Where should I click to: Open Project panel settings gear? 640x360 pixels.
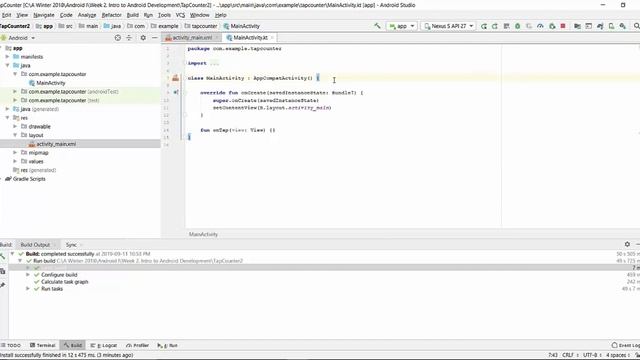pos(143,38)
